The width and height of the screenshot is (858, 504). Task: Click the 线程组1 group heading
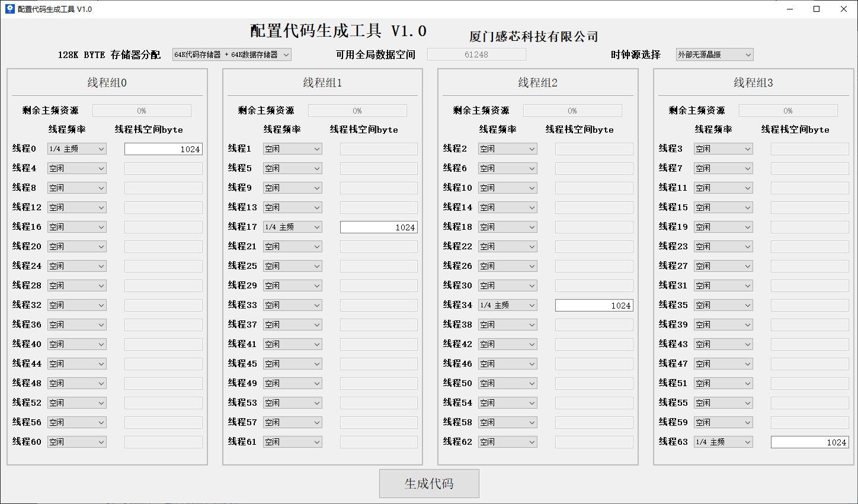point(322,83)
